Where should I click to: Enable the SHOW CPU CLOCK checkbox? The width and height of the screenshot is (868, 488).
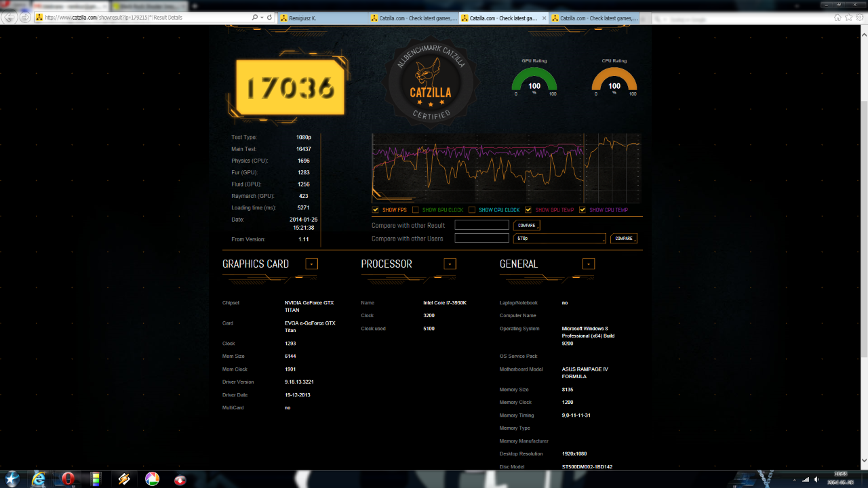(x=472, y=210)
